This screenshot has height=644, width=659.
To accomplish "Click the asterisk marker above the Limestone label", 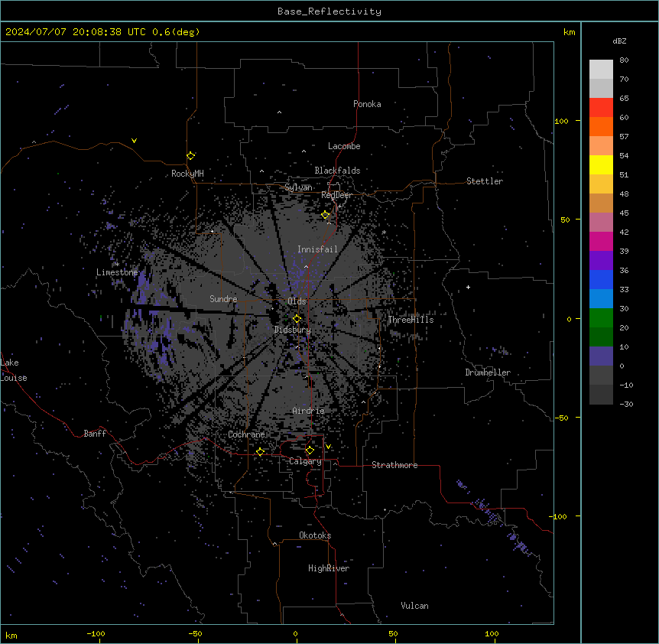I will (x=117, y=265).
